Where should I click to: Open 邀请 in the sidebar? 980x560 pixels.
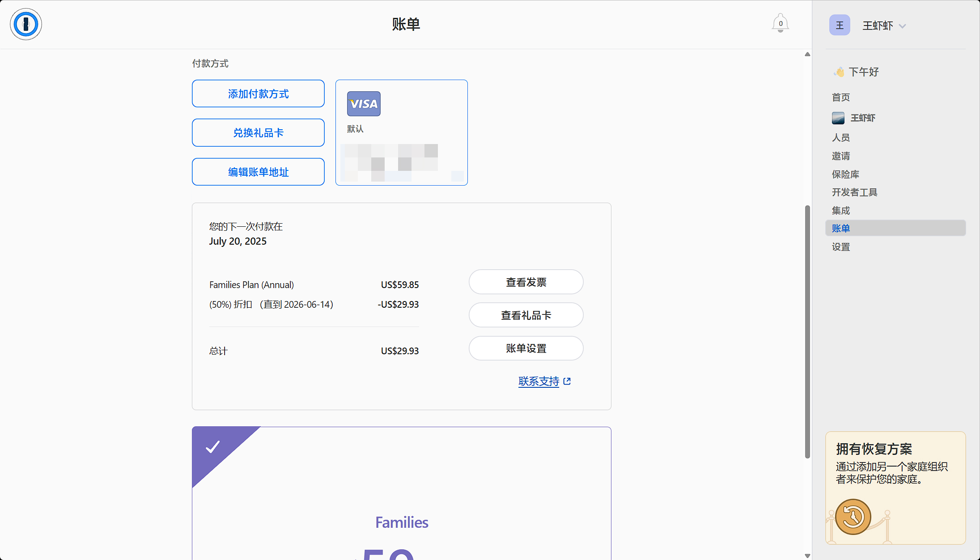pyautogui.click(x=841, y=156)
